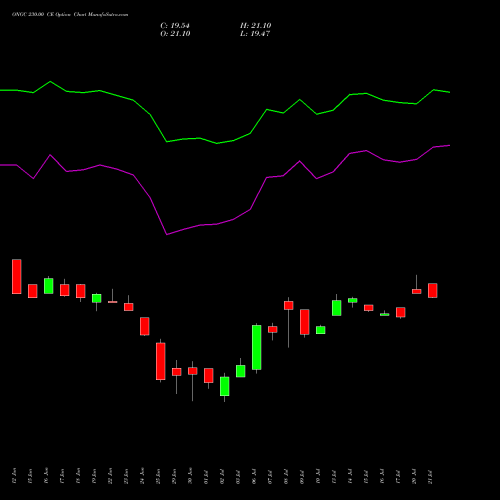Click the ONGC 230.00 CE Option chart title
The image size is (500, 500).
click(70, 15)
